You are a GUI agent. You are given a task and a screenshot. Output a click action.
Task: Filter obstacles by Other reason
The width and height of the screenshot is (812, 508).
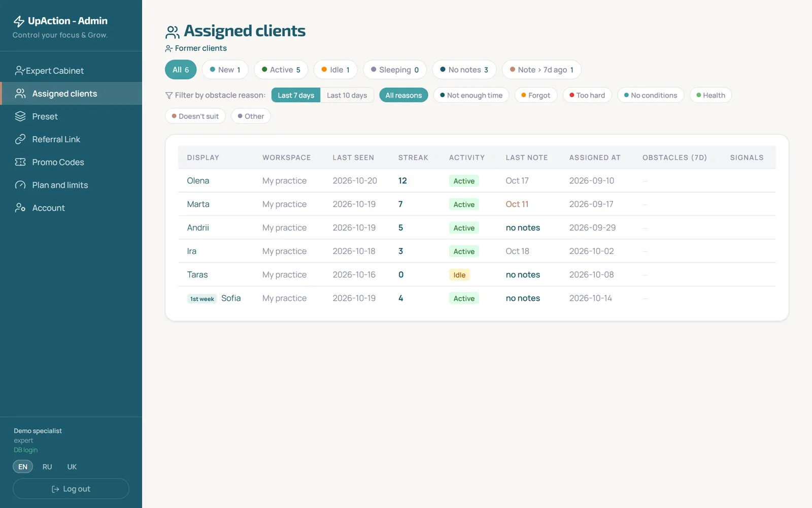251,116
